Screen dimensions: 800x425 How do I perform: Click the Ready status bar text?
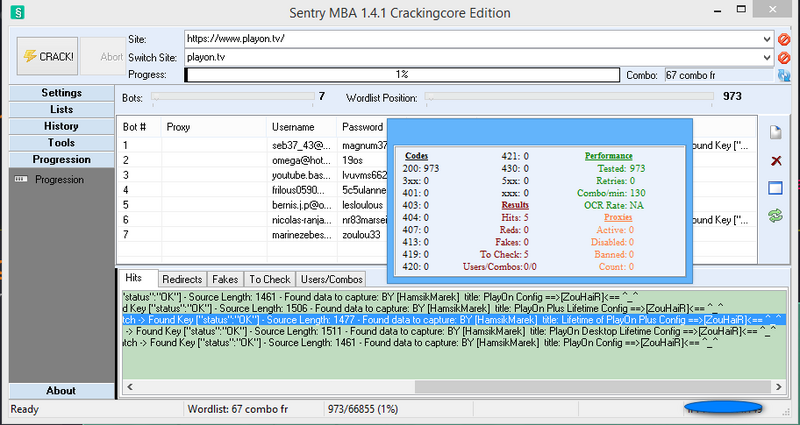tap(24, 409)
